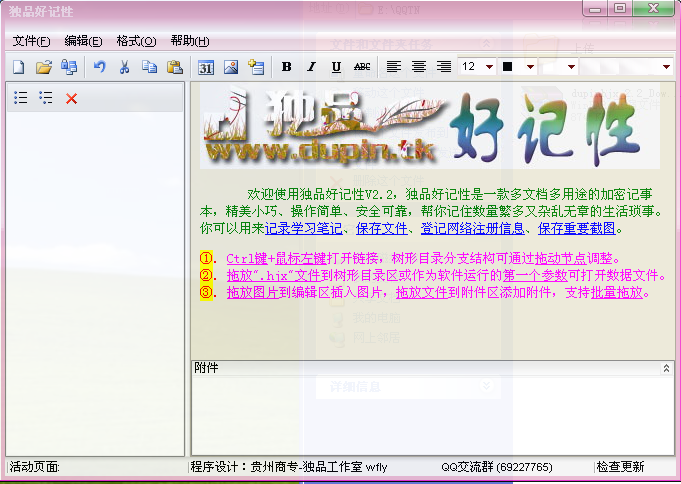
Task: Open the 格式(O) menu
Action: 136,41
